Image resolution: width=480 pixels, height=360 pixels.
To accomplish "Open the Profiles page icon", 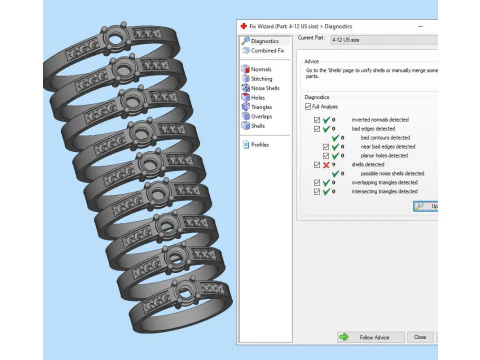I will click(x=246, y=145).
